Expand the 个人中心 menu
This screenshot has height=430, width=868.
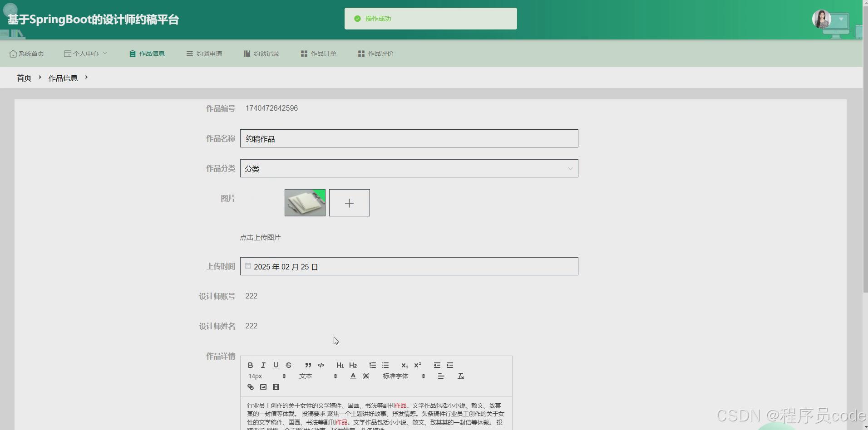tap(85, 53)
